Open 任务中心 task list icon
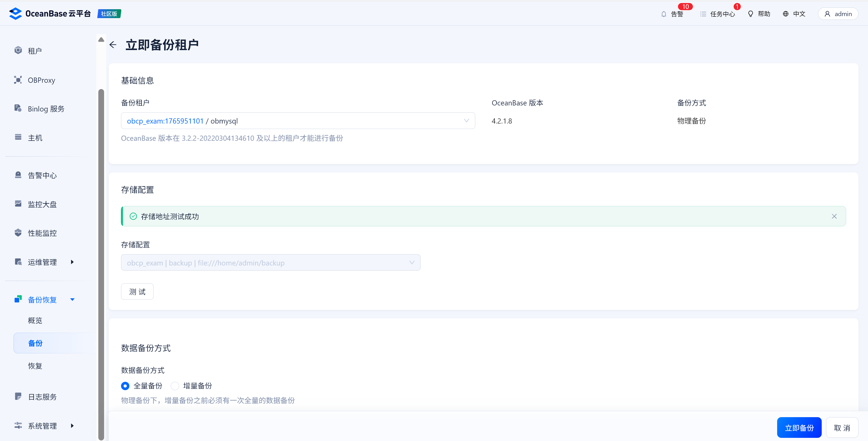This screenshot has height=441, width=868. point(703,14)
